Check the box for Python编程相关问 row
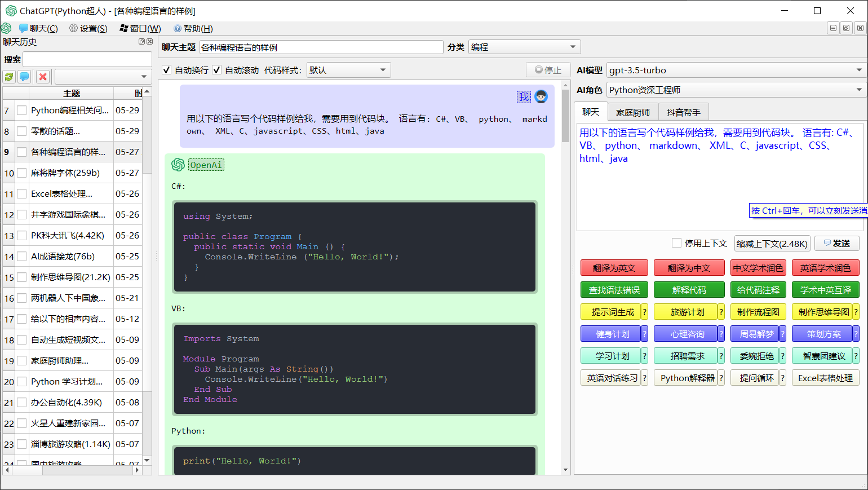Image resolution: width=868 pixels, height=490 pixels. (21, 111)
